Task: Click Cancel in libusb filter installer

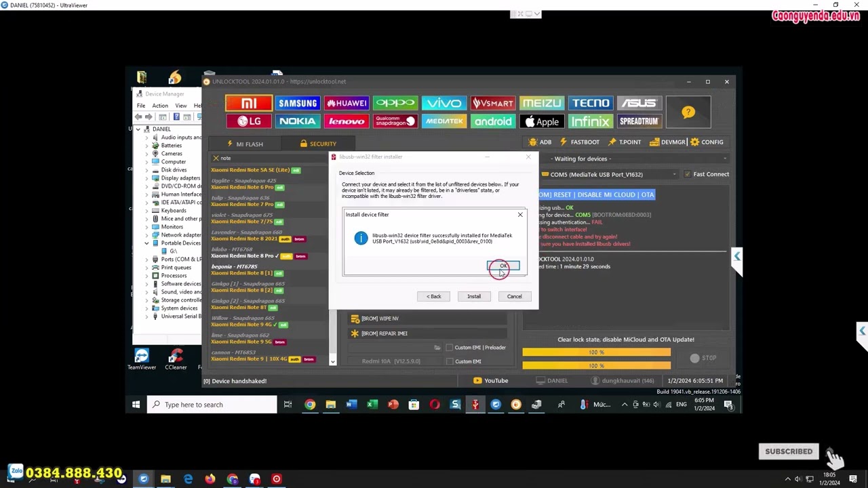Action: click(515, 296)
